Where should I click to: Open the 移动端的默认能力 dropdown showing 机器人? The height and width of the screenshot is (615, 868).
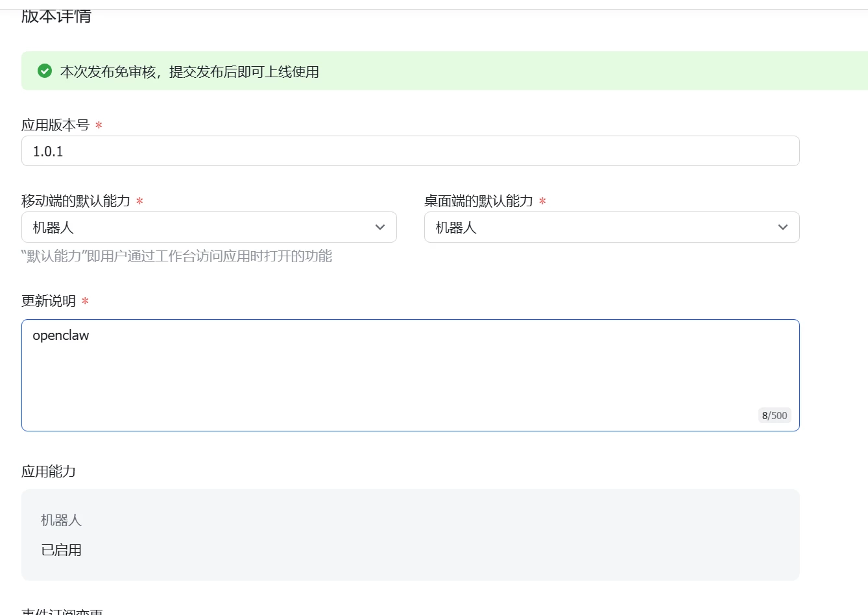[209, 227]
